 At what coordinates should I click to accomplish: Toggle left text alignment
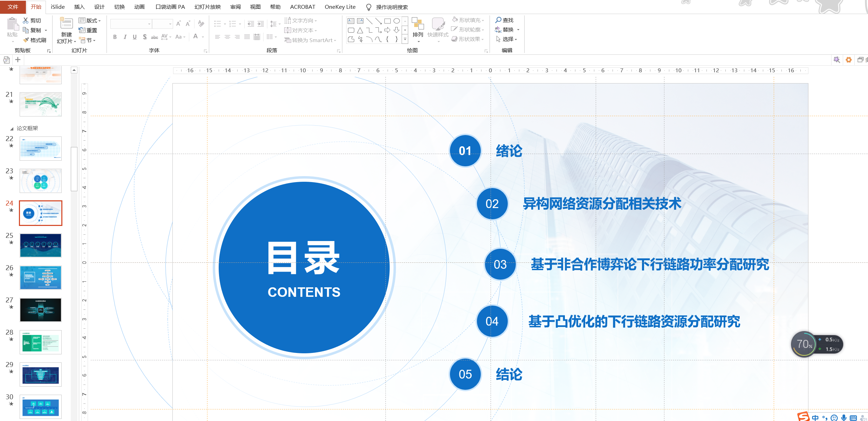[x=218, y=37]
